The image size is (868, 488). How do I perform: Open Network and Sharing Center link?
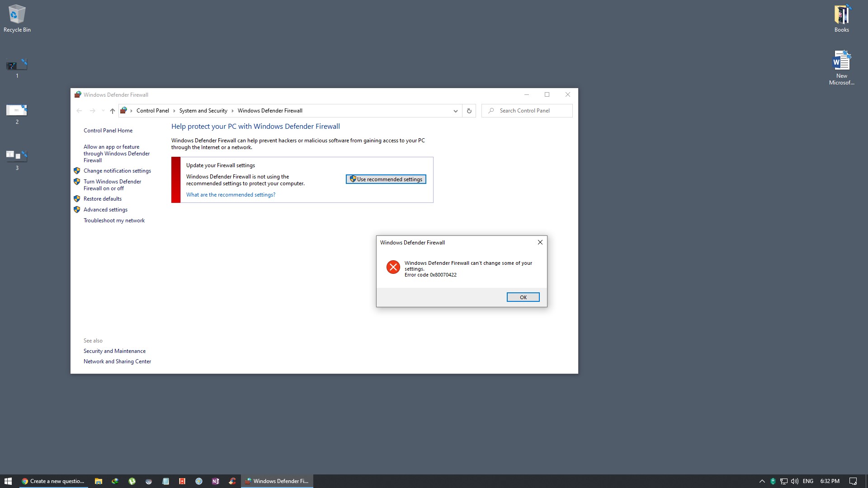pos(117,361)
